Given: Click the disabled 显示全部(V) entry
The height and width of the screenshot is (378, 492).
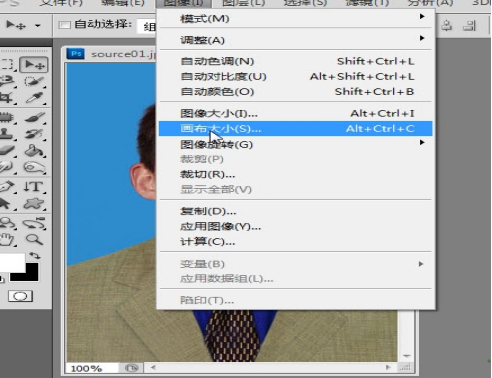Looking at the screenshot, I should 295,189.
